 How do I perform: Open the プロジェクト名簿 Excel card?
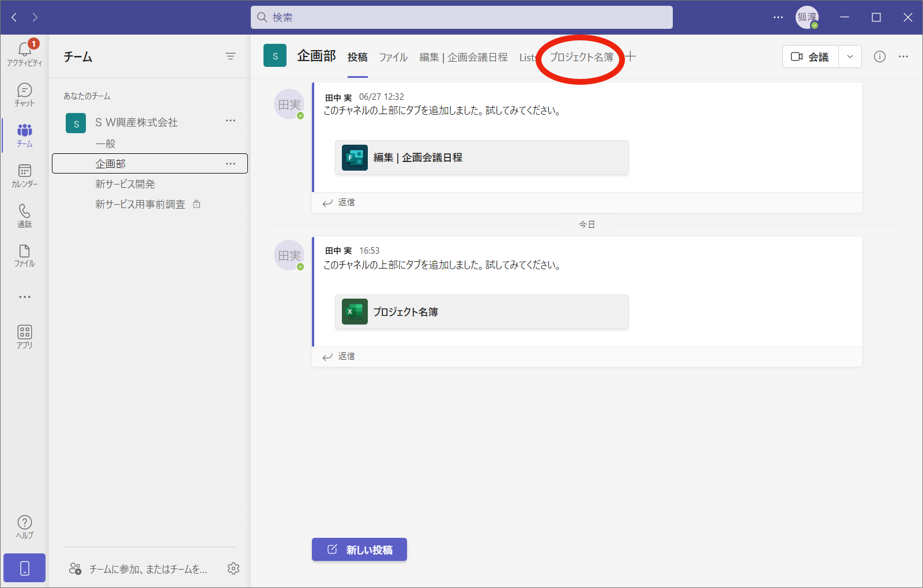(x=481, y=312)
